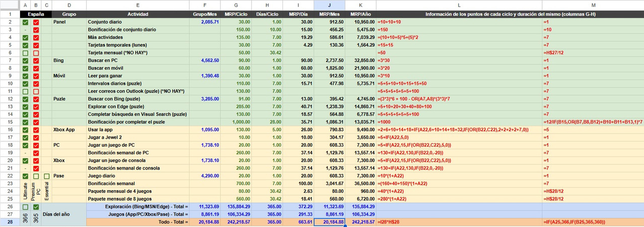The width and height of the screenshot is (644, 227).
Task: Select the Buscar en móvil cell
Action: (137, 68)
